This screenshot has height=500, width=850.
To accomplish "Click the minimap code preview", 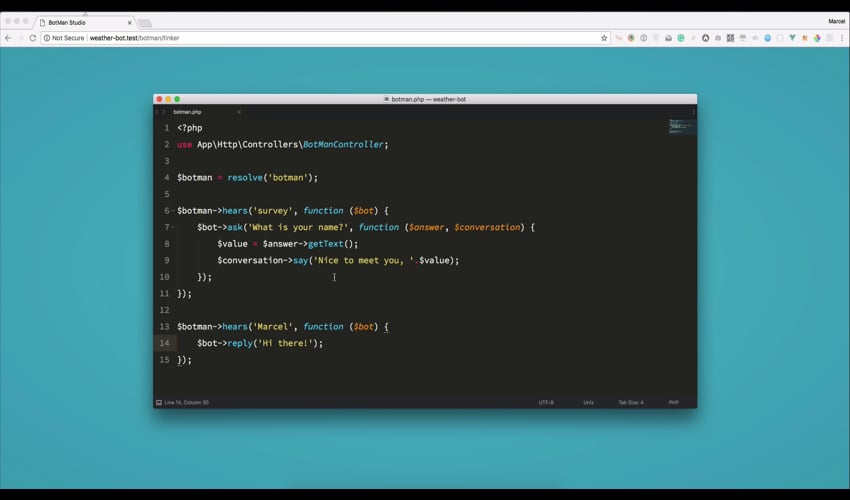I will (681, 126).
